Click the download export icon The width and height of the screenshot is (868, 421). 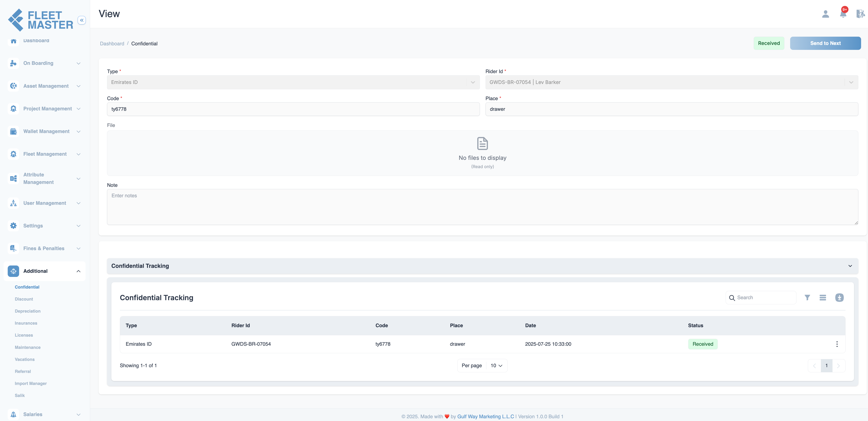click(x=839, y=297)
